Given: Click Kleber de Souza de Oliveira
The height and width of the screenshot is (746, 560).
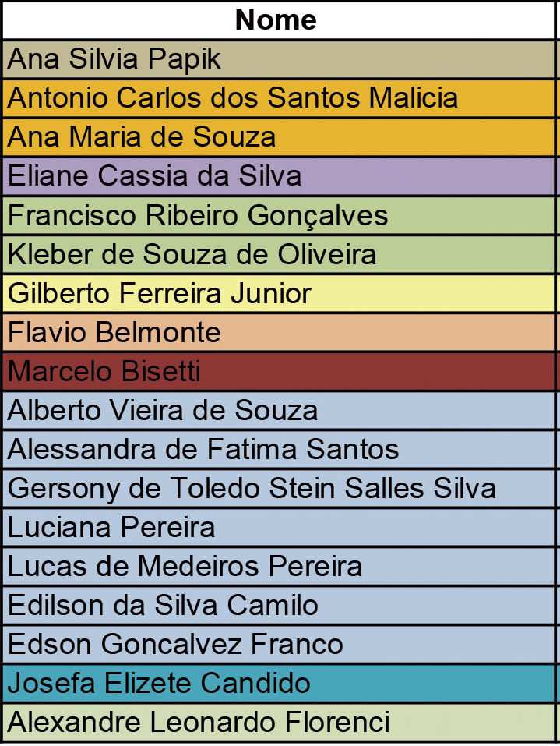Looking at the screenshot, I should 192,254.
